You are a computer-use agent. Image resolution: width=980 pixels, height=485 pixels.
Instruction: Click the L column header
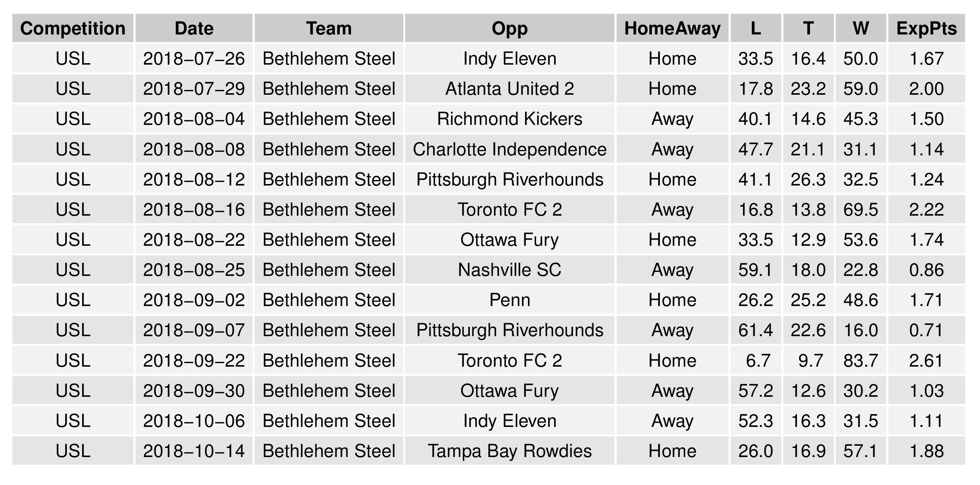click(x=755, y=29)
